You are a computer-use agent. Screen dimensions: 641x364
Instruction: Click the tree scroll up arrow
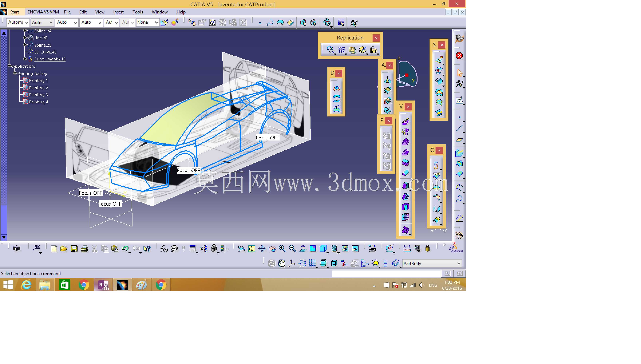pos(4,33)
